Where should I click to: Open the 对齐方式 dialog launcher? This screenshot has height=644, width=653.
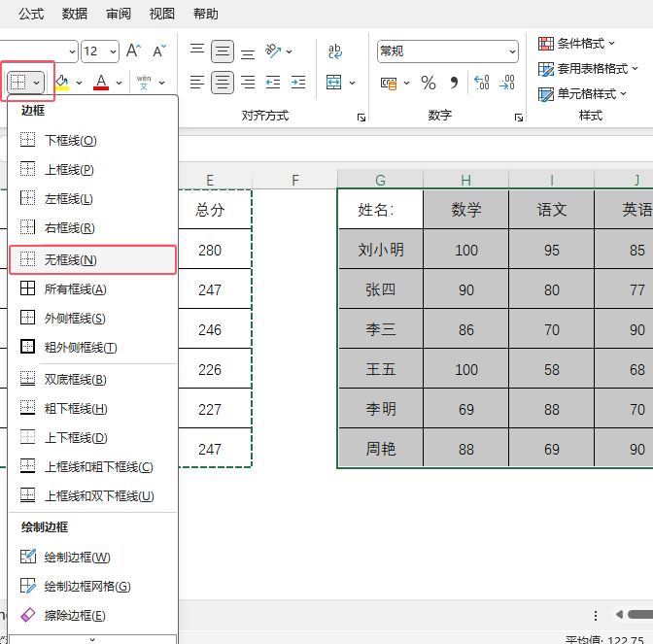361,118
